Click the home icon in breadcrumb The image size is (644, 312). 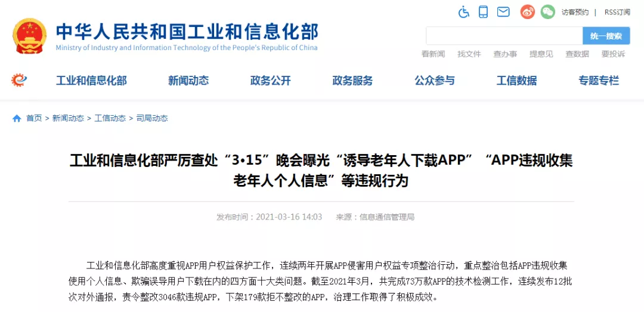(x=17, y=119)
